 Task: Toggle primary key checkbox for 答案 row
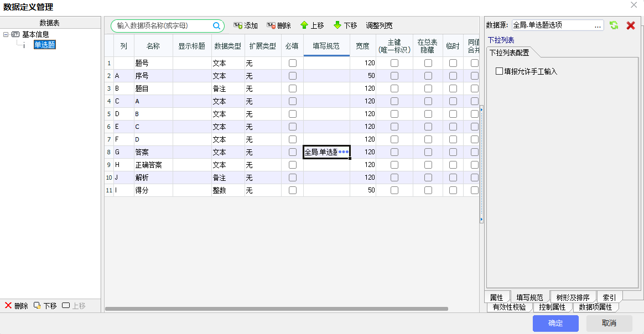pos(394,152)
